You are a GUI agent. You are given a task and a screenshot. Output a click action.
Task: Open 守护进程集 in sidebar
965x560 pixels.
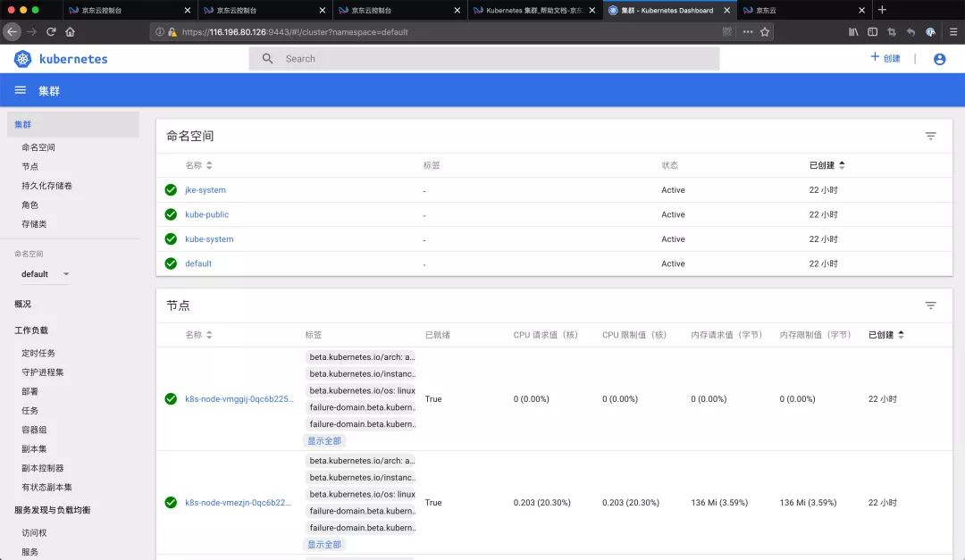(x=43, y=372)
